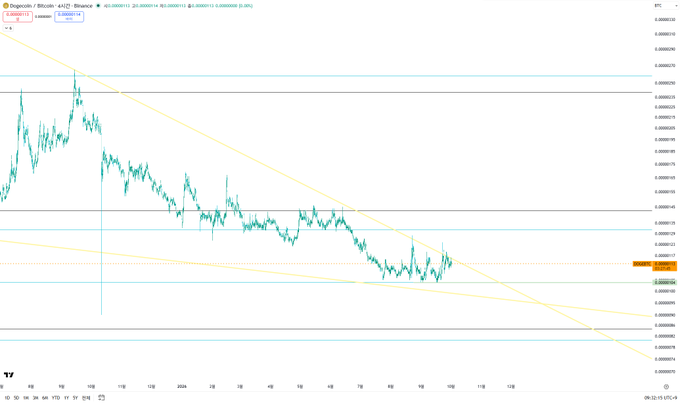The height and width of the screenshot is (403, 680).
Task: Select the 1M time range
Action: 26,398
